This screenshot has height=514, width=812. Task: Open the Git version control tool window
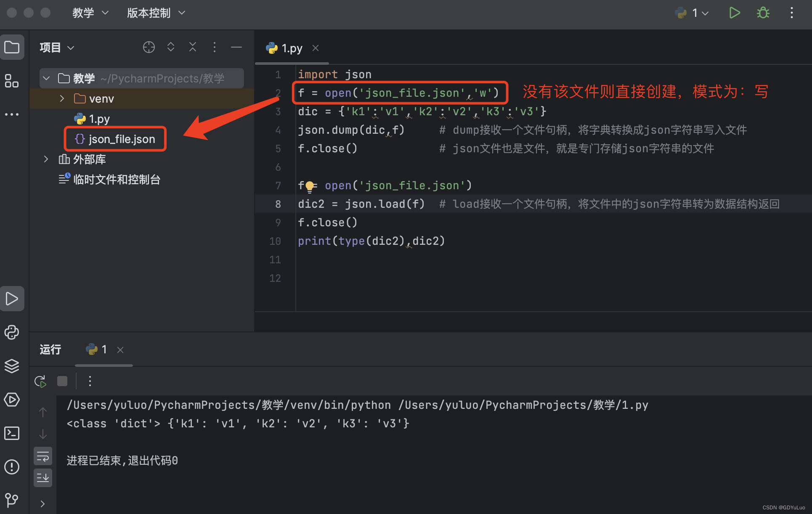coord(12,500)
